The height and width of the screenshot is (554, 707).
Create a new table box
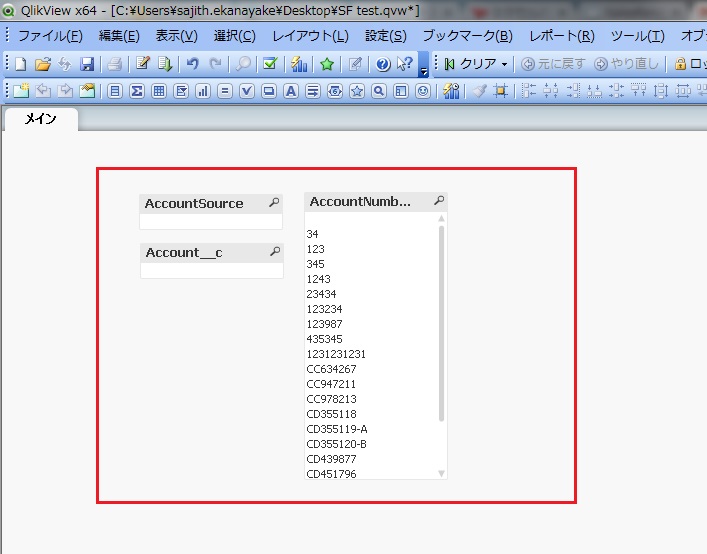[x=159, y=92]
